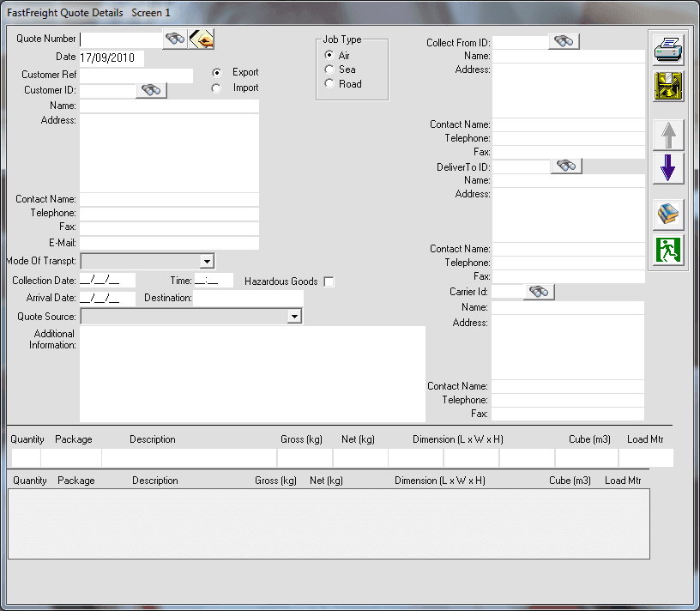
Task: Tick the Hazardous Goods checkbox
Action: (x=329, y=281)
